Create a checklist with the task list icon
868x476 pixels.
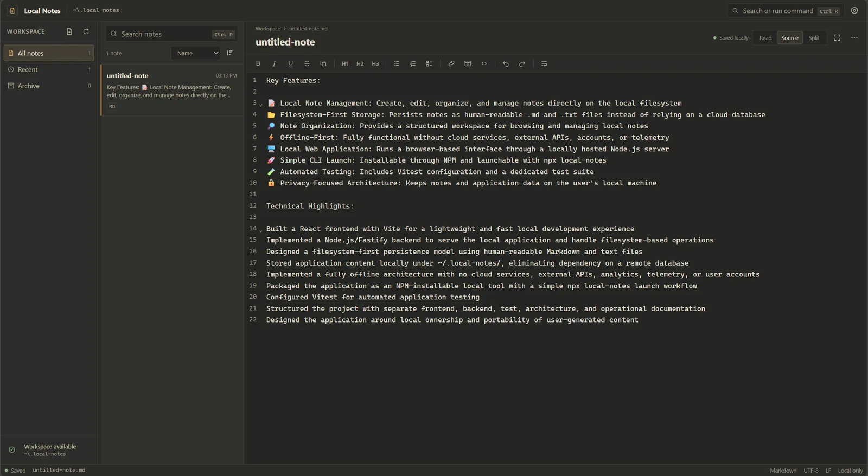coord(429,63)
